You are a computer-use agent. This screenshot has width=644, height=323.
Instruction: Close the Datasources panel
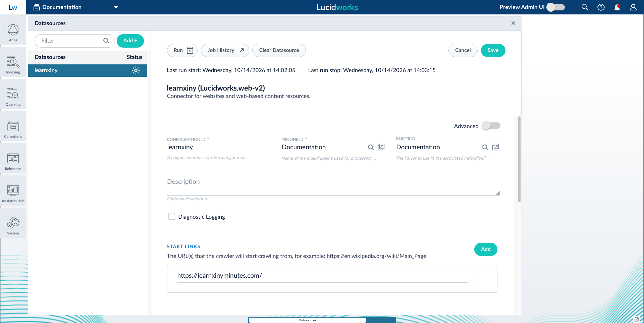tap(513, 23)
